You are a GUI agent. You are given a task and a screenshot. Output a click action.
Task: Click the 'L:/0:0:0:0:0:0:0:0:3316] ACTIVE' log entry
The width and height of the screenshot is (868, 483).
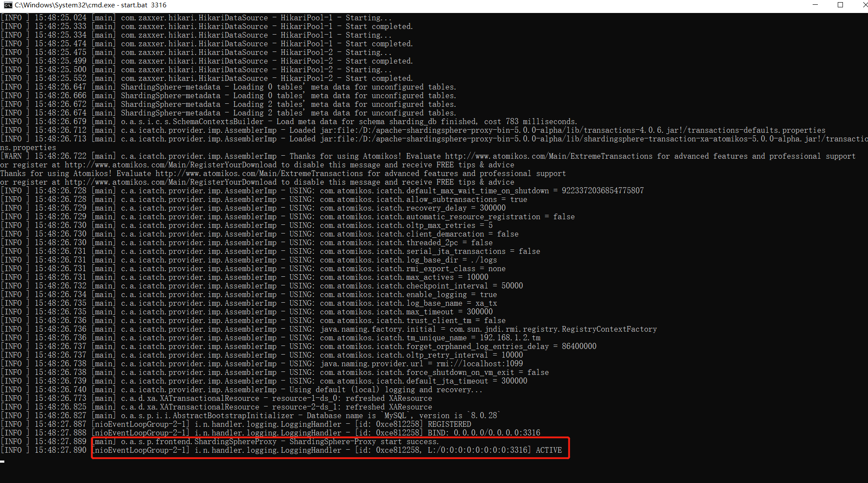coord(495,450)
